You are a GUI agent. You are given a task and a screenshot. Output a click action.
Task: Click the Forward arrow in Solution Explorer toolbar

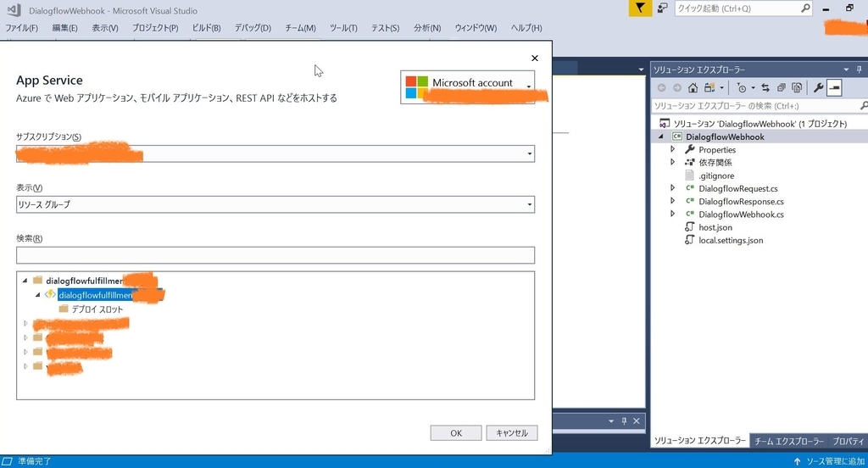(x=677, y=87)
